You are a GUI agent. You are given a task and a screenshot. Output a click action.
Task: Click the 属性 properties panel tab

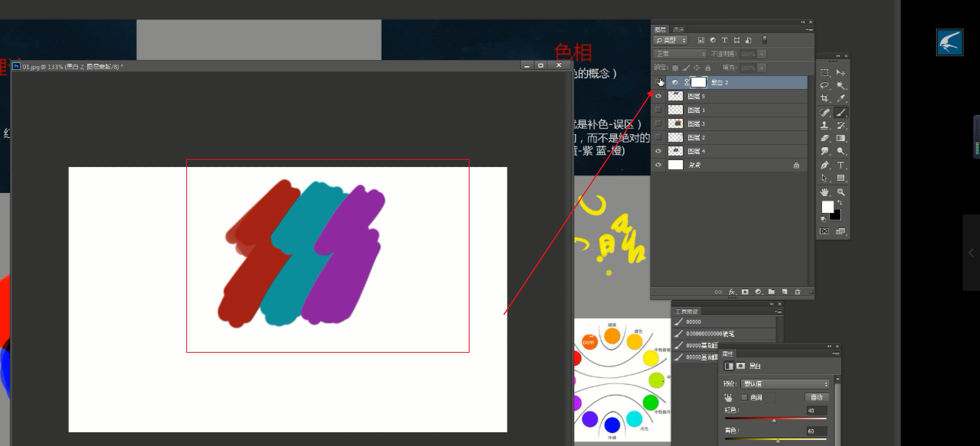(x=727, y=354)
